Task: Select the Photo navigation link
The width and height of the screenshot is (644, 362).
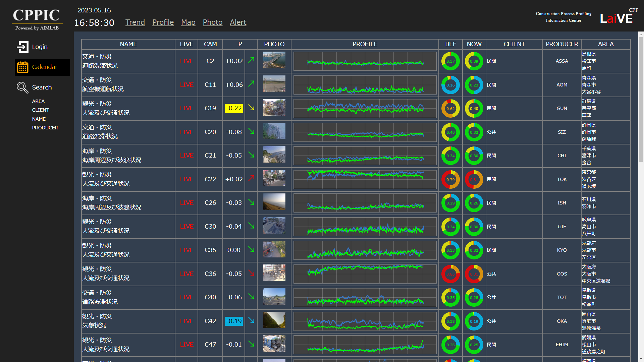Action: pyautogui.click(x=212, y=22)
